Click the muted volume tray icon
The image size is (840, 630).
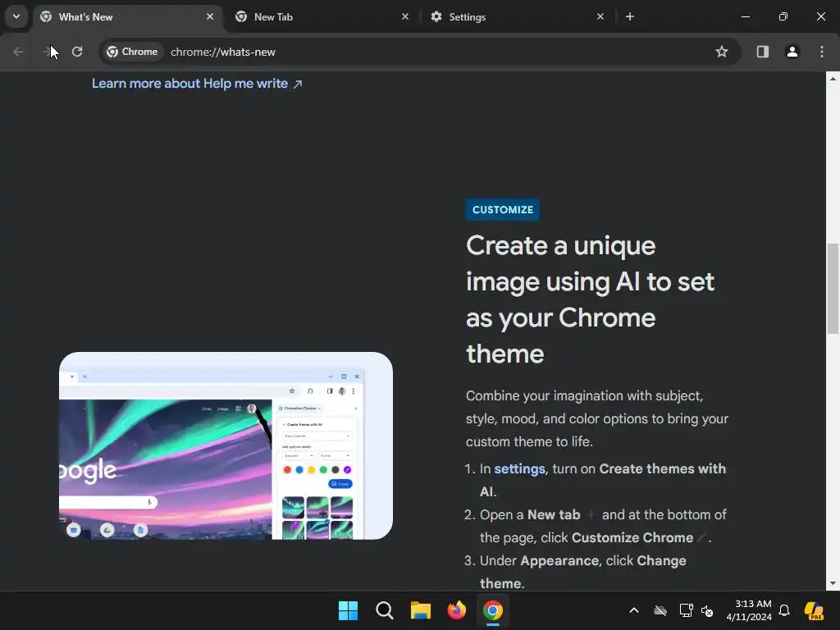(707, 610)
